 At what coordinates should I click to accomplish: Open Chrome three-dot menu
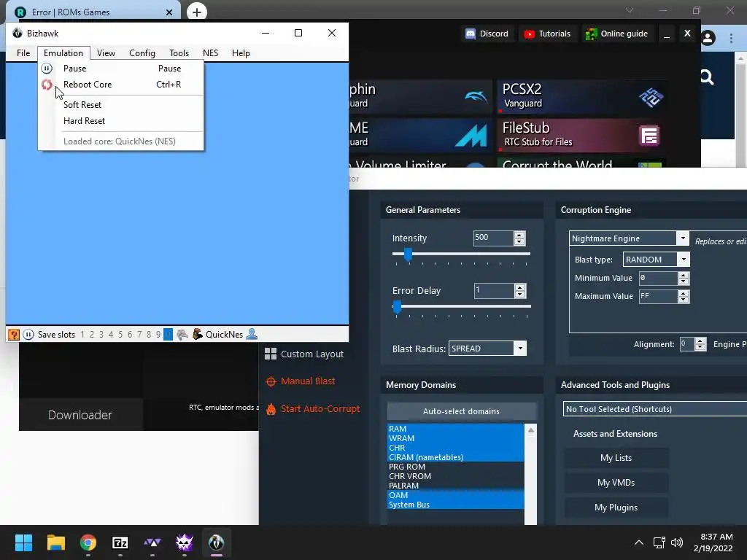(731, 38)
